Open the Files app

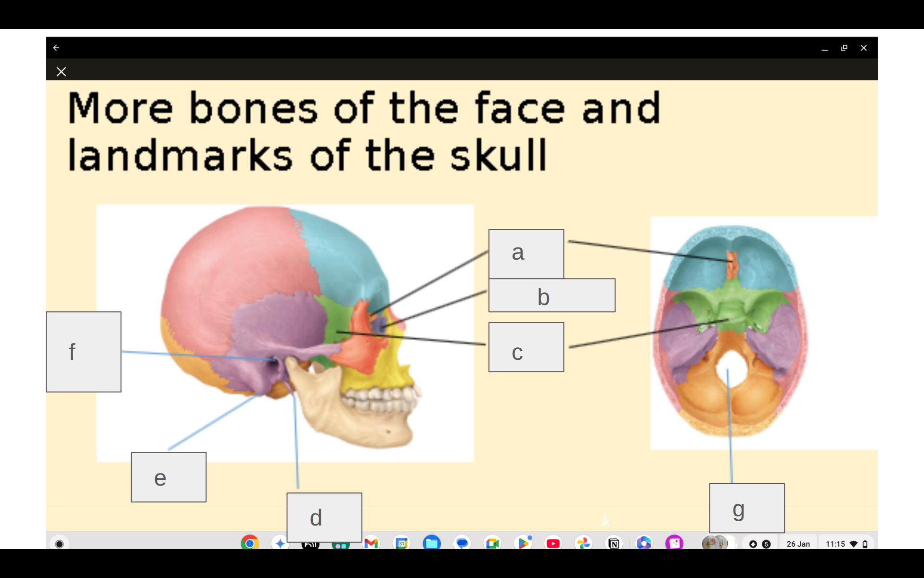pos(432,543)
